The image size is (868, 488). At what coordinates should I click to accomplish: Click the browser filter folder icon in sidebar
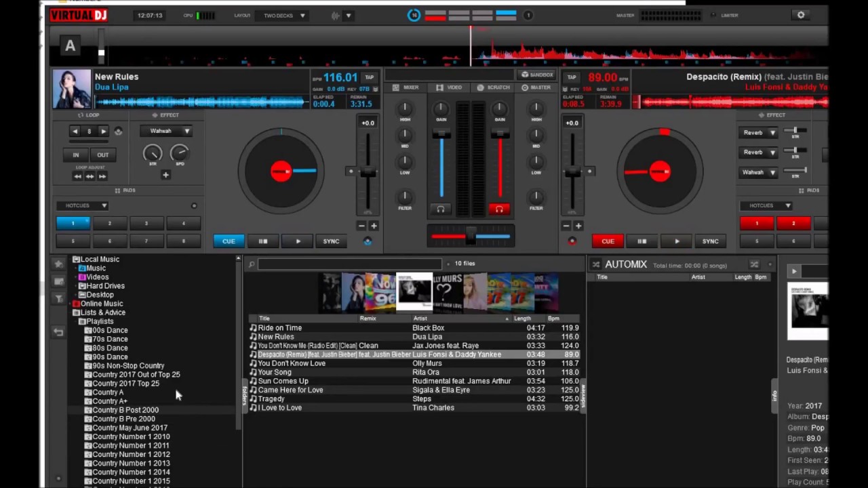coord(59,298)
